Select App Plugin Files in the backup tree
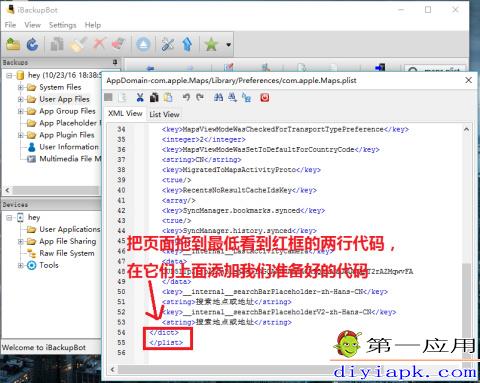The image size is (480, 383). click(67, 135)
